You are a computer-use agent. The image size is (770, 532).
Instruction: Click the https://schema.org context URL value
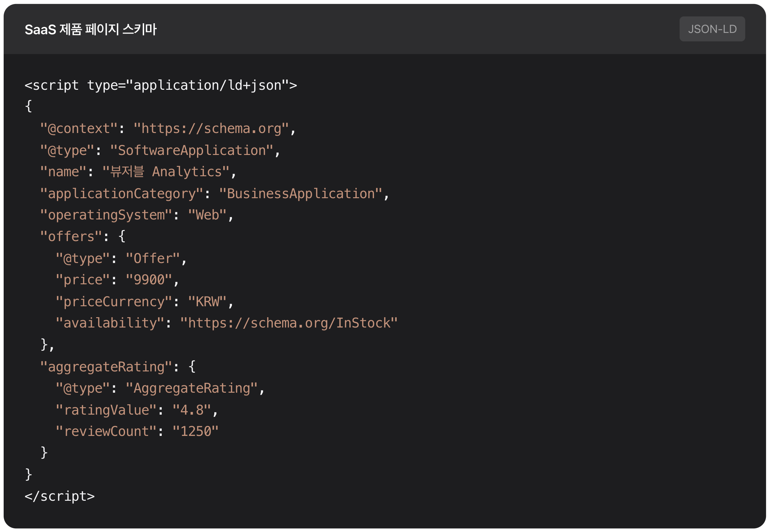(x=211, y=129)
